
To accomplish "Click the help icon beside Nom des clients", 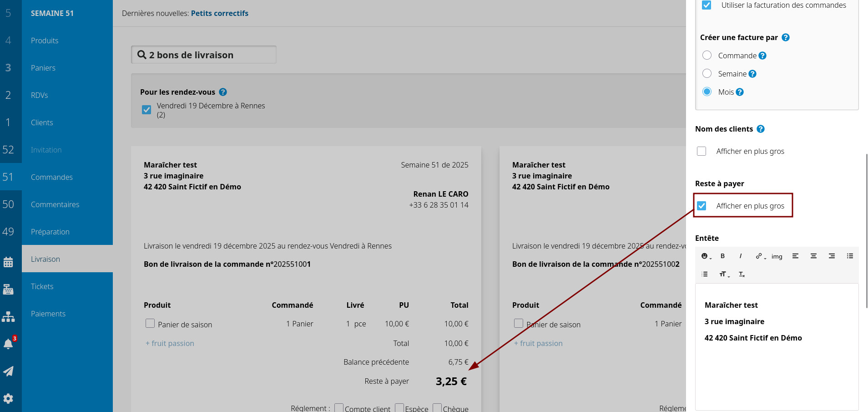I will point(761,129).
